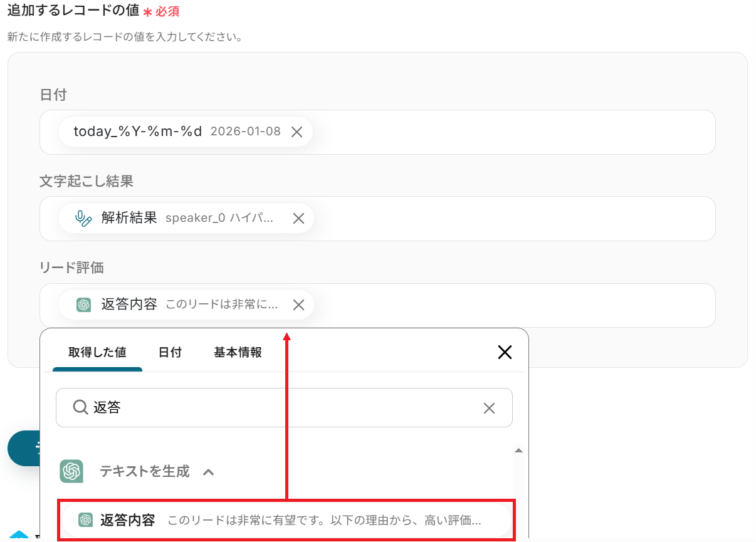Collapse the テキストを生成 section
Viewport: 756px width, 542px height.
pos(209,472)
